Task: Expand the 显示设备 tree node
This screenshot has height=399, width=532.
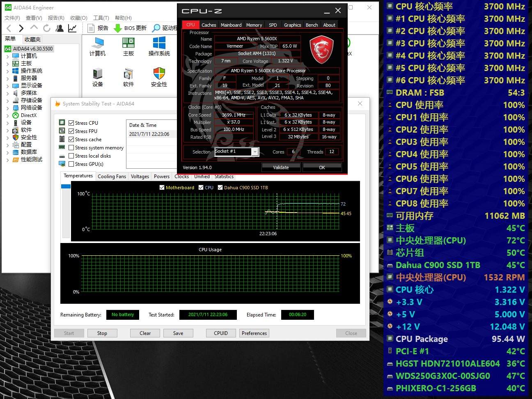Action: [x=7, y=85]
